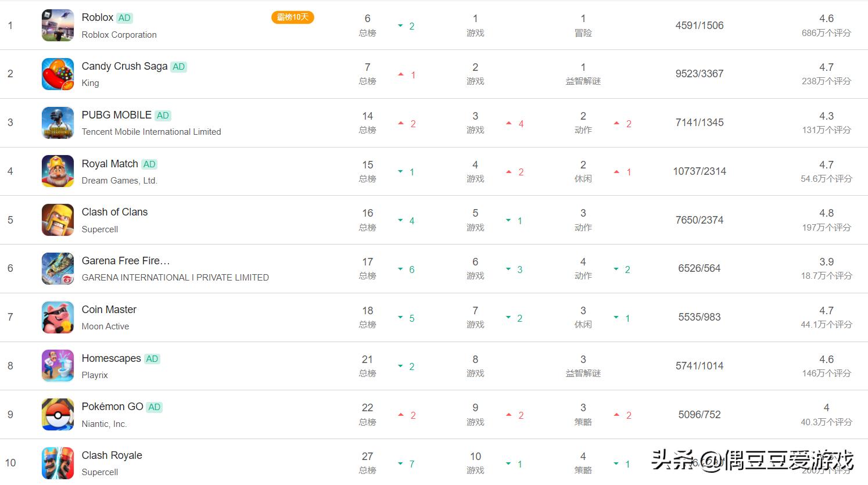Open the Clash Royale title link
Image resolution: width=868 pixels, height=485 pixels.
click(x=112, y=455)
